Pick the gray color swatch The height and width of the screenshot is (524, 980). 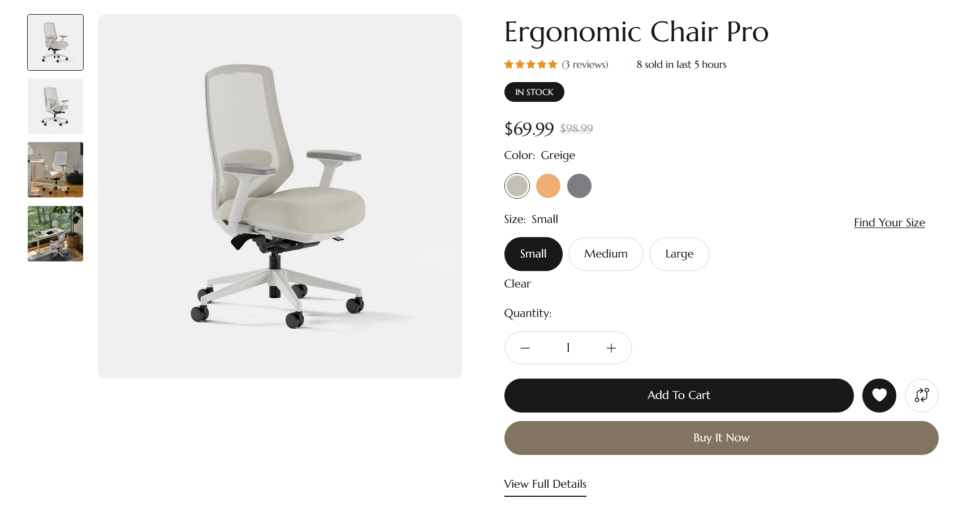pos(579,186)
